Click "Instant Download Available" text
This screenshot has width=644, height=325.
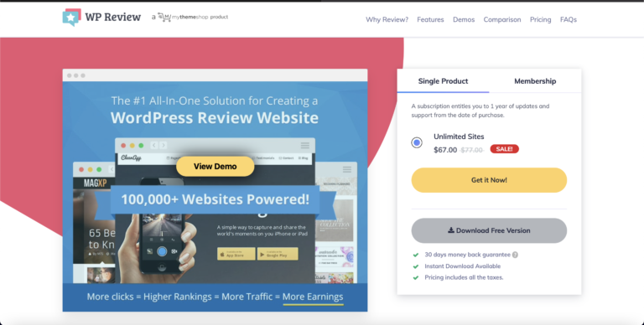463,266
